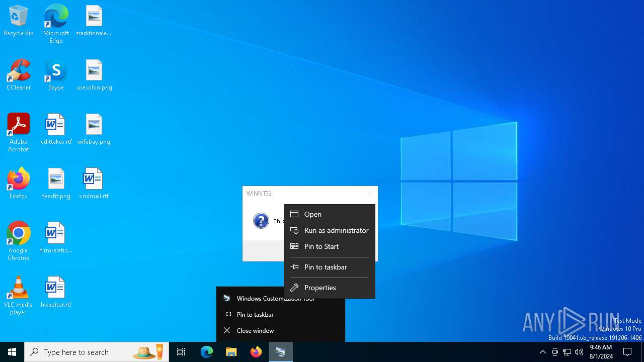Click the WINNT32 dialog title bar
The height and width of the screenshot is (362, 644).
(x=310, y=193)
